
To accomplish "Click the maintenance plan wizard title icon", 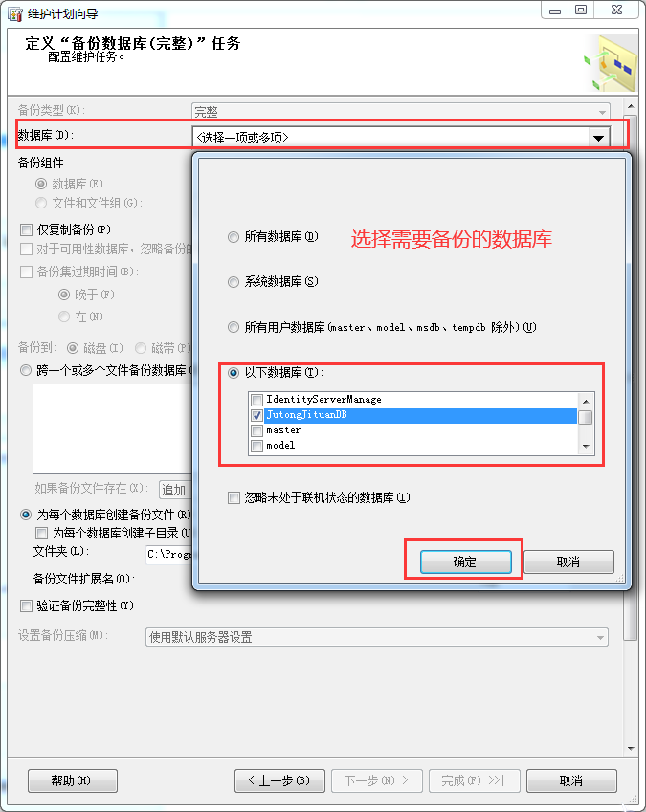I will [x=15, y=13].
